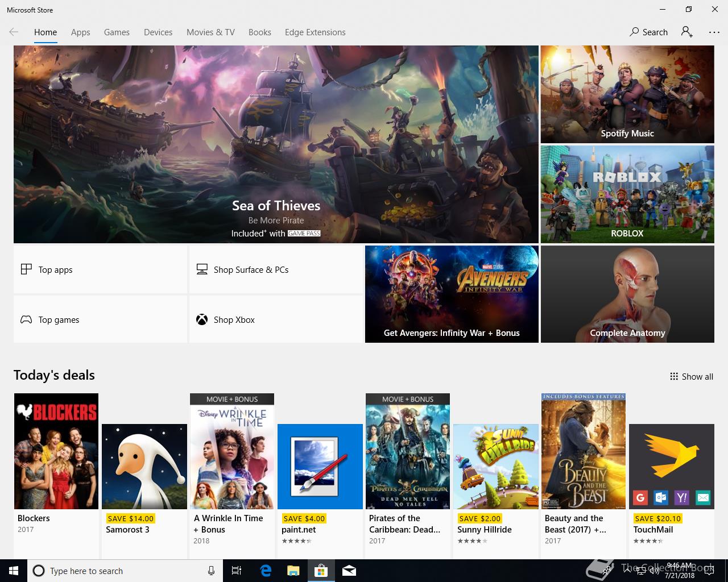Click the Top games controller icon

tap(26, 319)
